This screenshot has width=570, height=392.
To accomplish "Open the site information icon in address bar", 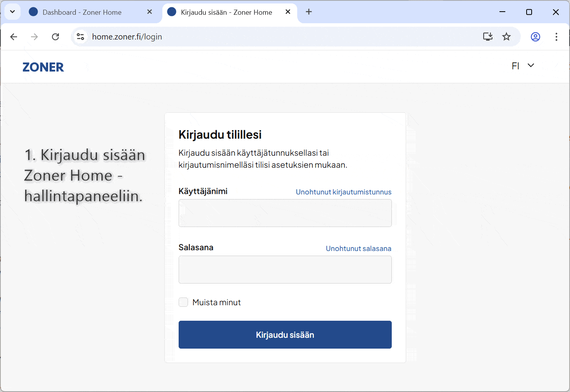I will (x=81, y=37).
